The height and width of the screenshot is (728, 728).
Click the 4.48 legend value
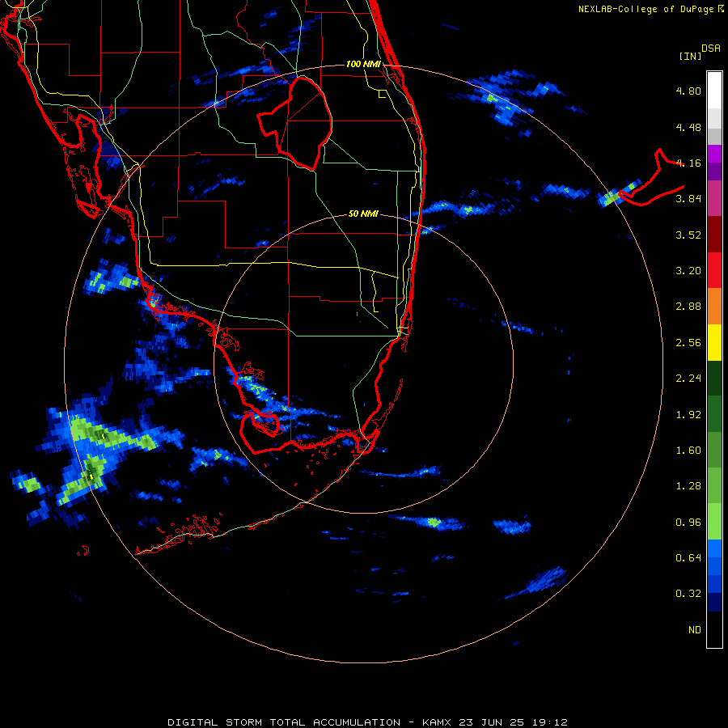pyautogui.click(x=688, y=127)
